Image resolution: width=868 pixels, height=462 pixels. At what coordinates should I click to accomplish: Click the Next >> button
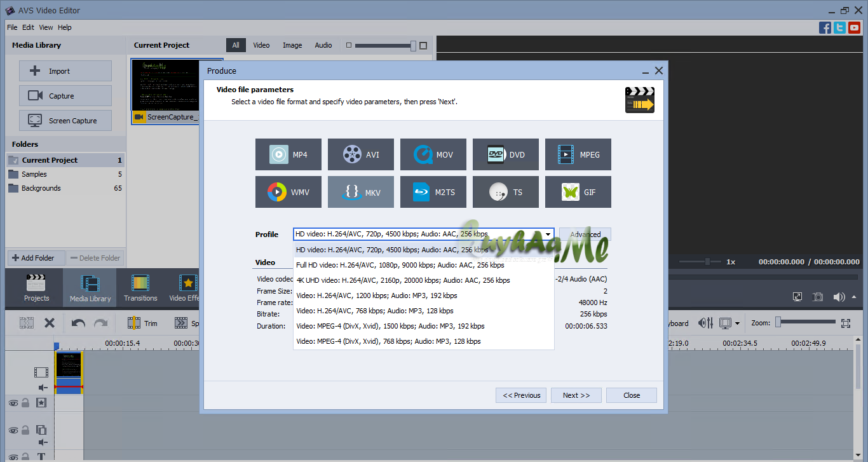[576, 395]
